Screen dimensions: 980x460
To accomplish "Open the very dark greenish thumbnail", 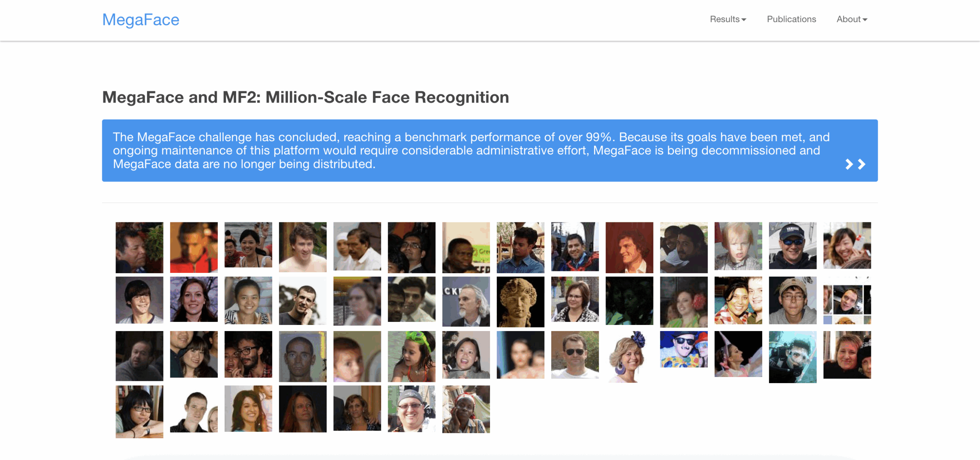I will pyautogui.click(x=629, y=300).
